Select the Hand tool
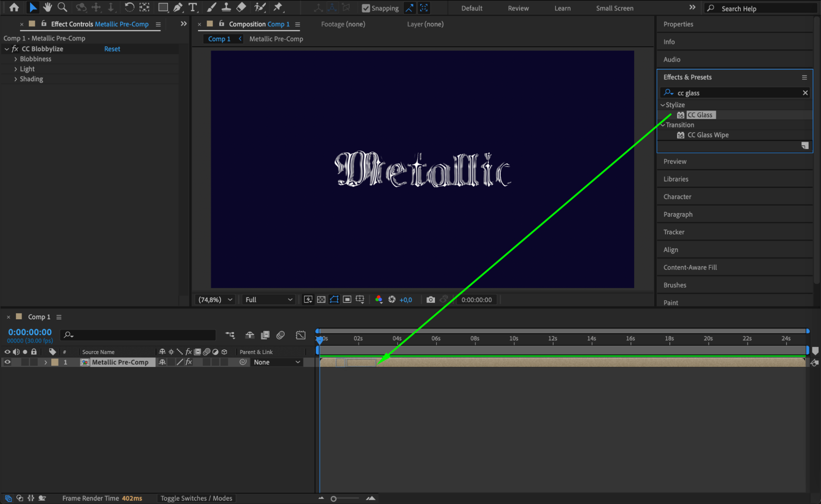Viewport: 821px width, 504px height. click(48, 7)
